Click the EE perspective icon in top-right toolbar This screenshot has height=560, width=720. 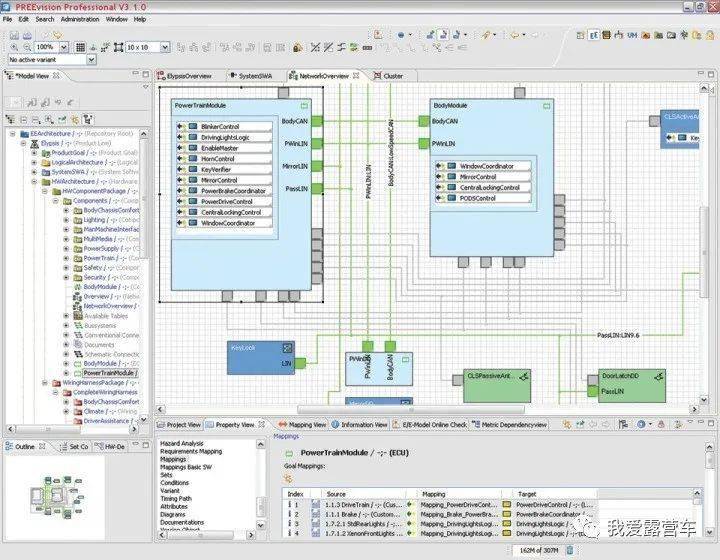pyautogui.click(x=594, y=35)
